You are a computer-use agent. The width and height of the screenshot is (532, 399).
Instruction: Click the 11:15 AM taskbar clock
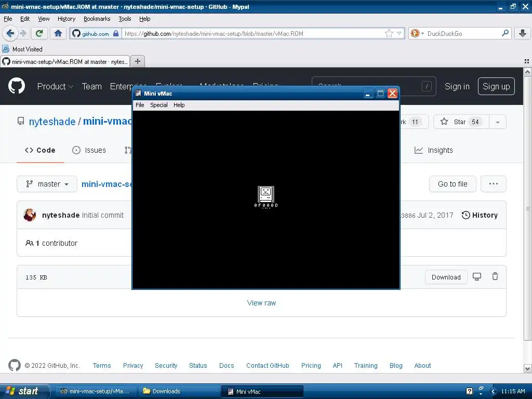(513, 391)
